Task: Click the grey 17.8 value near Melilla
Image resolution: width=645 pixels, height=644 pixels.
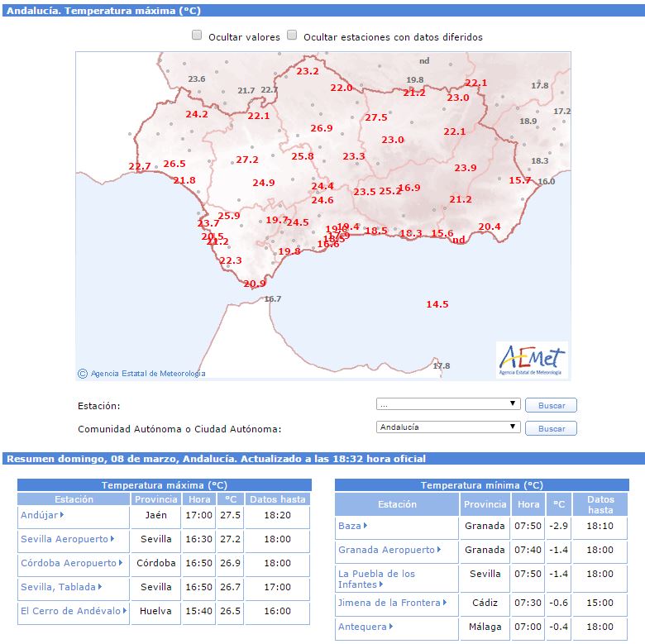Action: pyautogui.click(x=442, y=365)
